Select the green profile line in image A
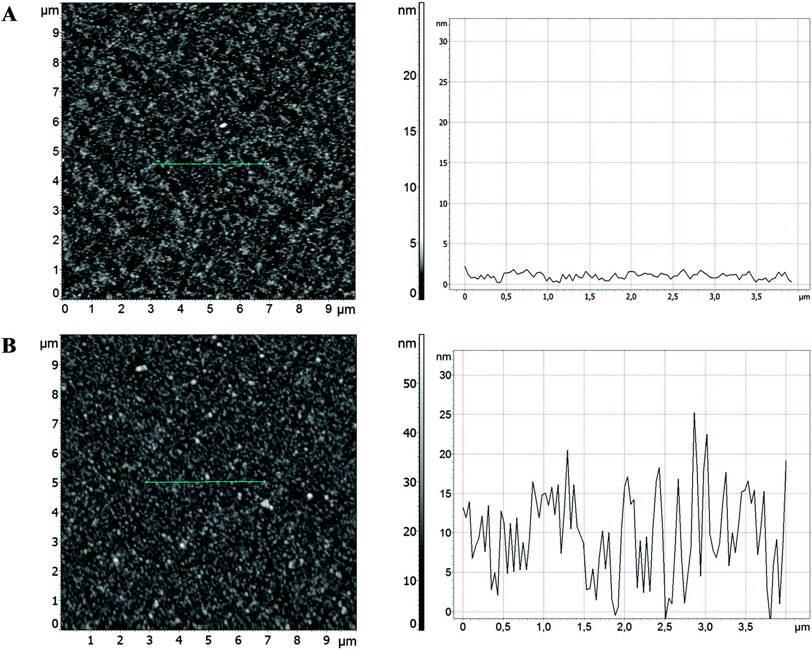The image size is (812, 650). click(211, 164)
